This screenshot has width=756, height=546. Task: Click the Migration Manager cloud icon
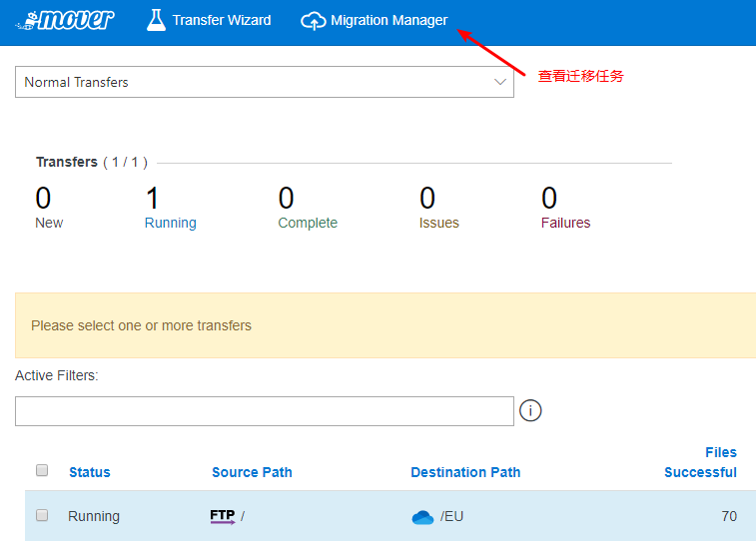[314, 21]
